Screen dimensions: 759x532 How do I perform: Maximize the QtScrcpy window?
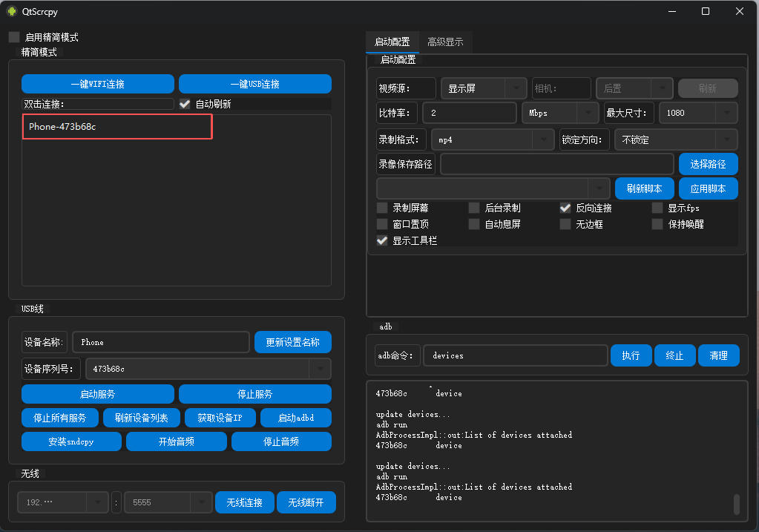click(706, 11)
